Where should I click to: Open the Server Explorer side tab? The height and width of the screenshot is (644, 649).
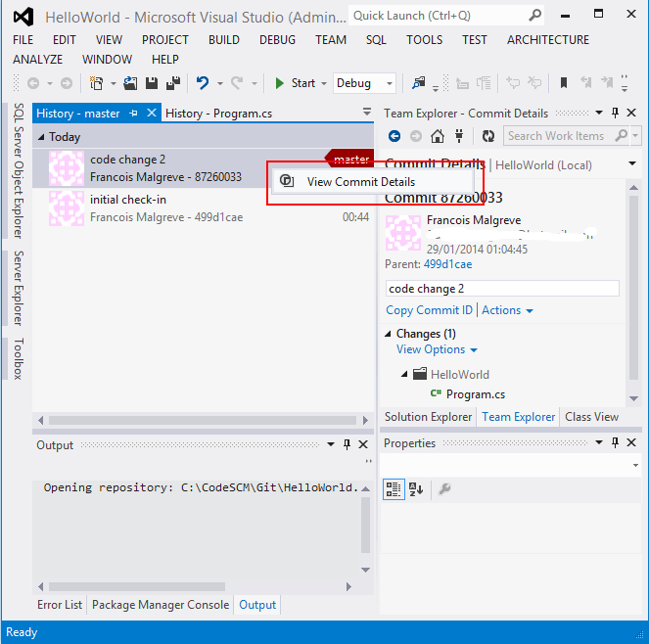(19, 288)
